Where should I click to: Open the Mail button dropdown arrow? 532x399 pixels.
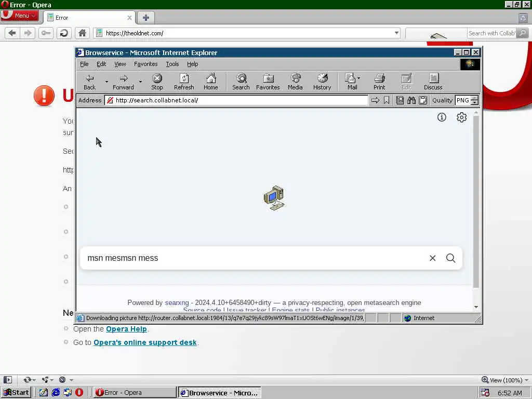coord(359,78)
